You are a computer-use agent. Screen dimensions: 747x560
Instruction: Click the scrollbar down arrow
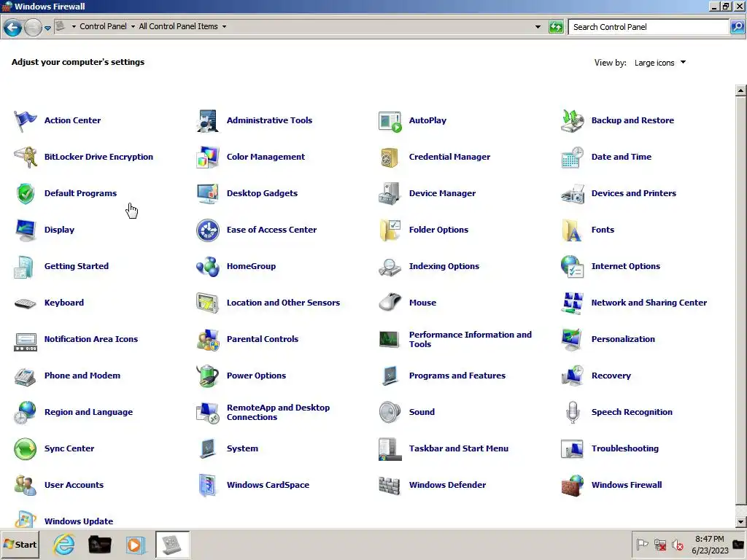pyautogui.click(x=740, y=522)
